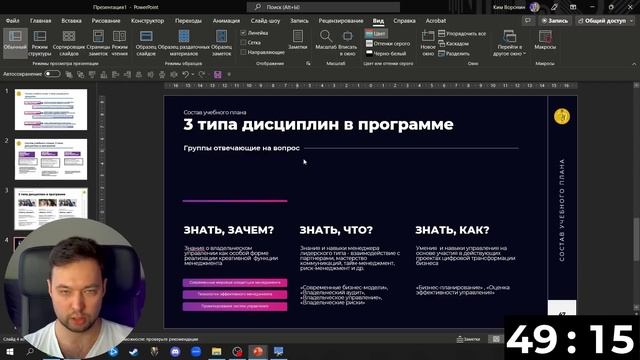This screenshot has height=360, width=640.
Task: Click the pen icon in the title bar
Action: pos(554,7)
